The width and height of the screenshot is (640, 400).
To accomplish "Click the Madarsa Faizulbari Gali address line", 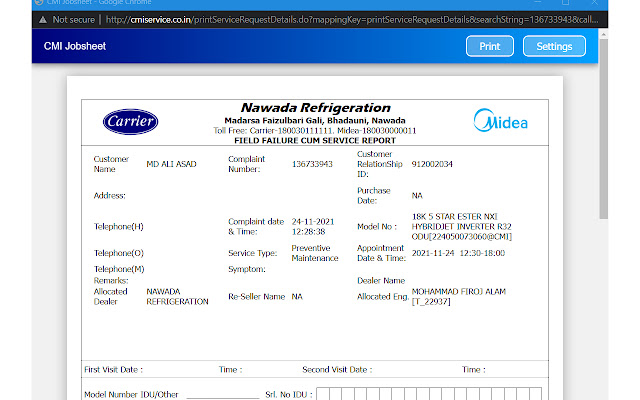I will click(315, 120).
